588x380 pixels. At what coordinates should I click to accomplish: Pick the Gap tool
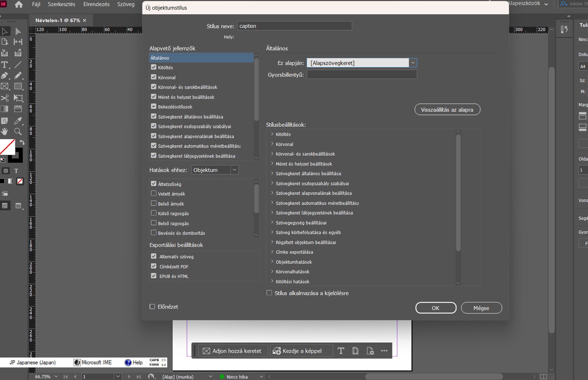(18, 42)
